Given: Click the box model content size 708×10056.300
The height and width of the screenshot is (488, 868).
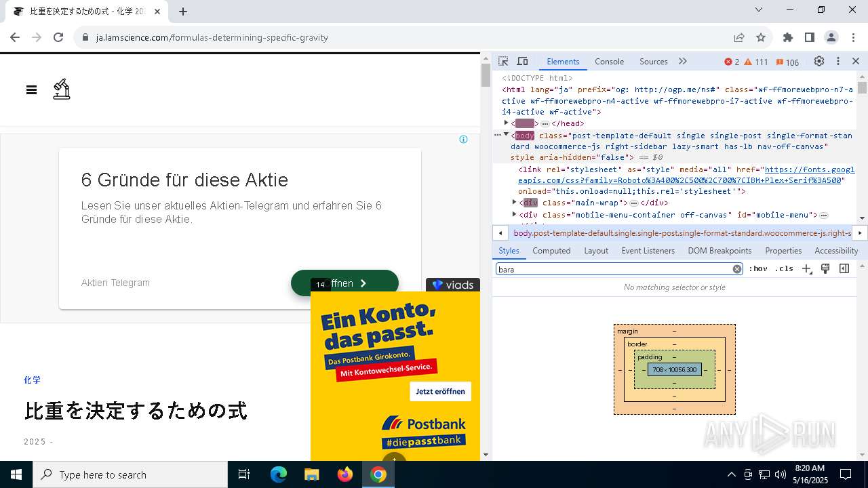Looking at the screenshot, I should point(675,370).
